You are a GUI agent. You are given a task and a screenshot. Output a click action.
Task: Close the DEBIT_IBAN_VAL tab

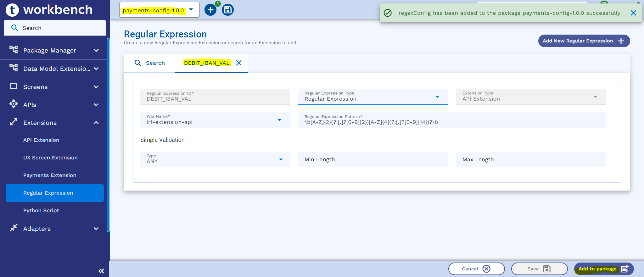(x=239, y=63)
